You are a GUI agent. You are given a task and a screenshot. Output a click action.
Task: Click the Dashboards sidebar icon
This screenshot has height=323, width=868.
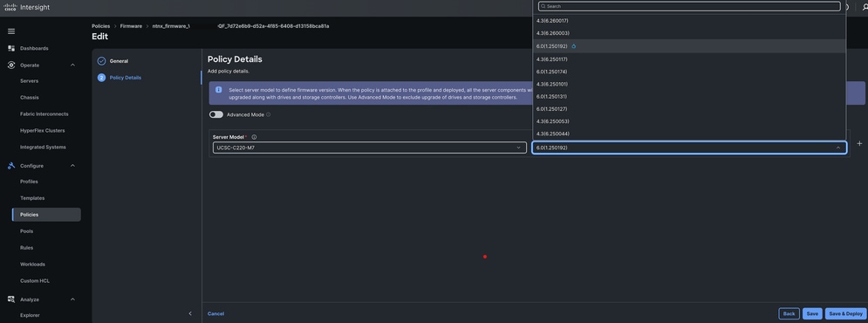click(11, 48)
